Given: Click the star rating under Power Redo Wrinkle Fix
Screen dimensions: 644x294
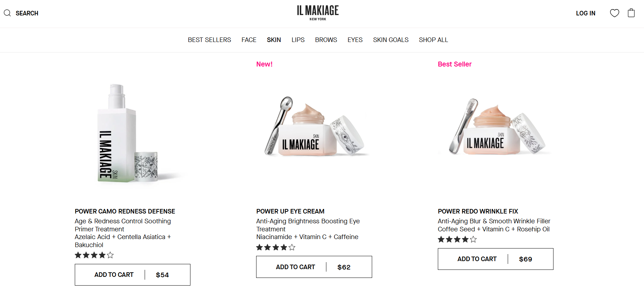Looking at the screenshot, I should [x=457, y=239].
